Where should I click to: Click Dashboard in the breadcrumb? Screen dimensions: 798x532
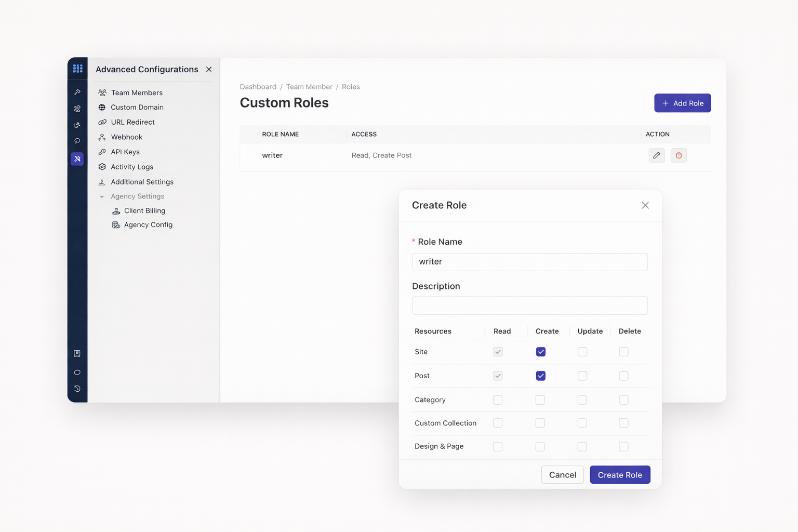258,87
